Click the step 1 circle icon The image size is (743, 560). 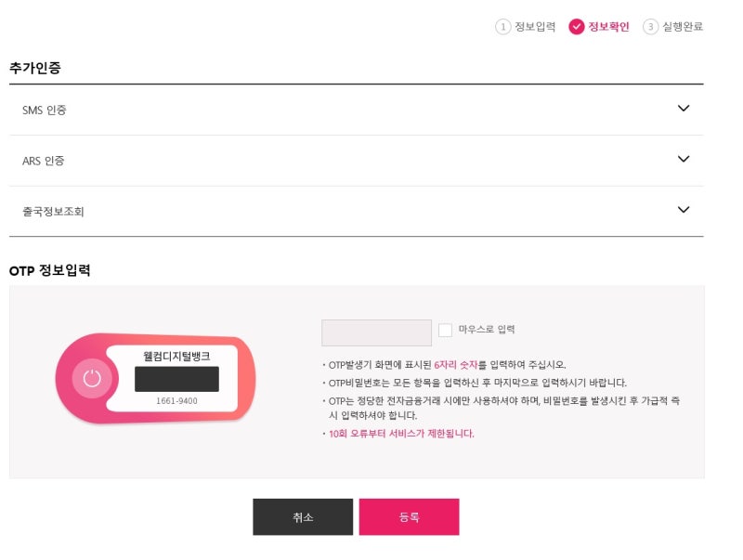[x=502, y=27]
